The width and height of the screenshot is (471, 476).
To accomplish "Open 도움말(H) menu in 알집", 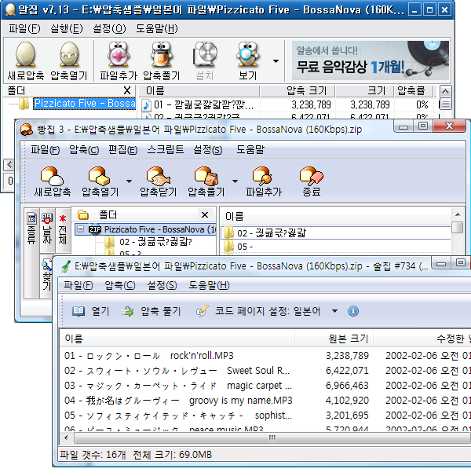I will pyautogui.click(x=156, y=29).
